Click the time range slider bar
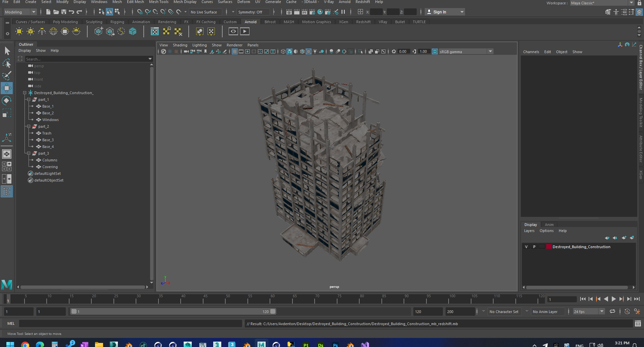The width and height of the screenshot is (644, 347). 173,312
